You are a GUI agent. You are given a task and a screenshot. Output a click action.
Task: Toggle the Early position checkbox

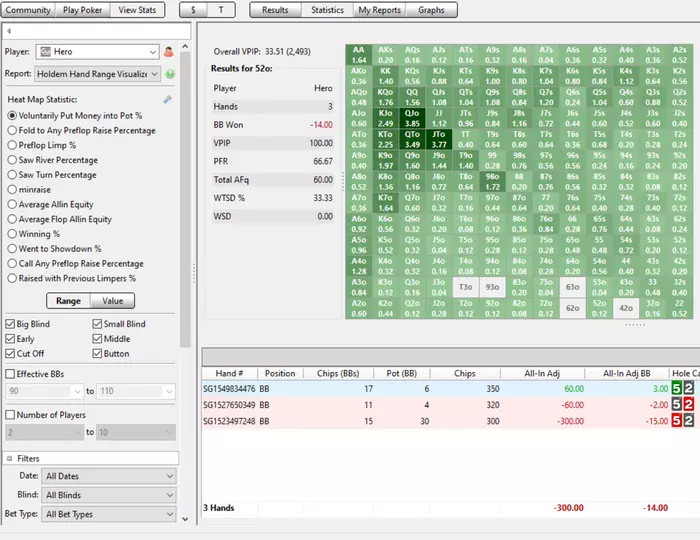coord(10,339)
